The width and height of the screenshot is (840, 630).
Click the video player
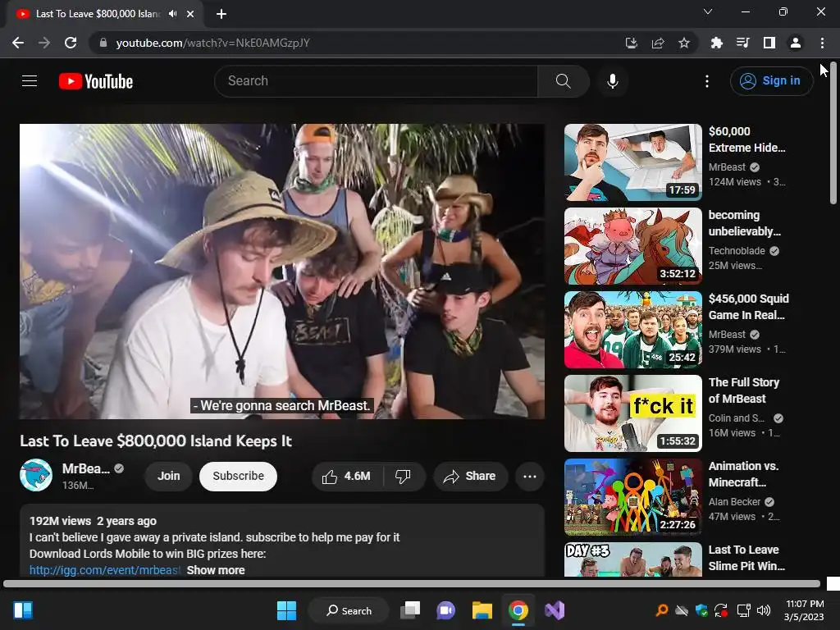pyautogui.click(x=282, y=271)
